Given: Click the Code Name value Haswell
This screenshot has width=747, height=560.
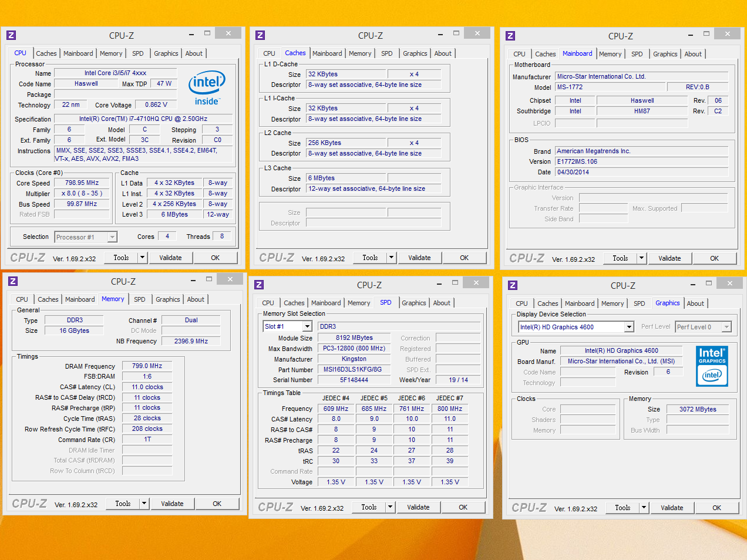Looking at the screenshot, I should tap(86, 84).
